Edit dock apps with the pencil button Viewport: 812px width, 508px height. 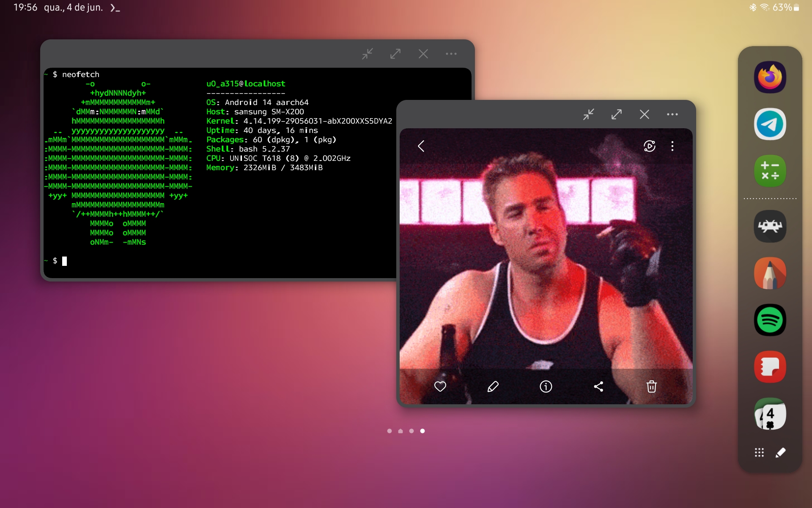click(x=781, y=453)
